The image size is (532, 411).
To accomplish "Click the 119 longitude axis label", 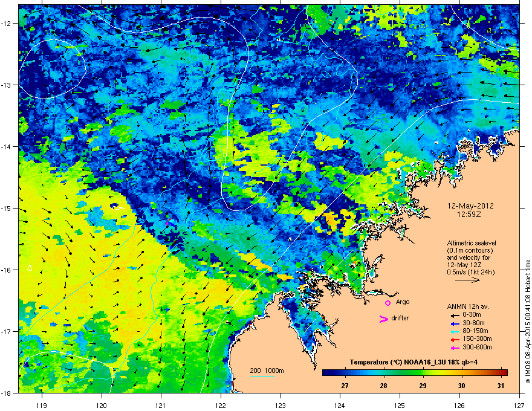I will 42,406.
